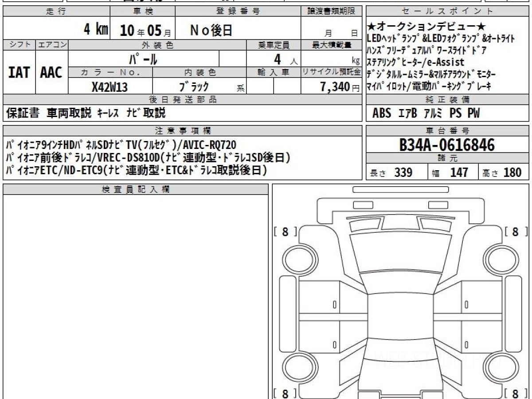Screen dimensions: 532x399
Task: Click the top-right [8] tire rating
Action: click(x=516, y=232)
